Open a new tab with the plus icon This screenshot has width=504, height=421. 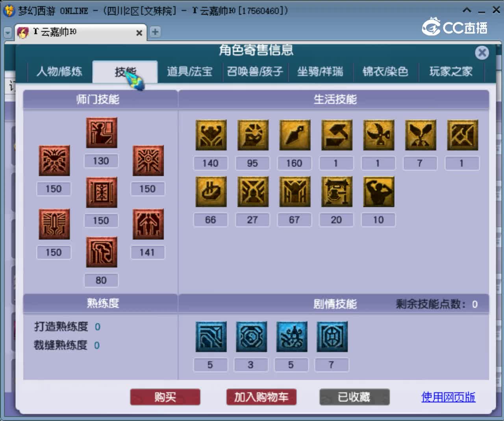point(155,32)
